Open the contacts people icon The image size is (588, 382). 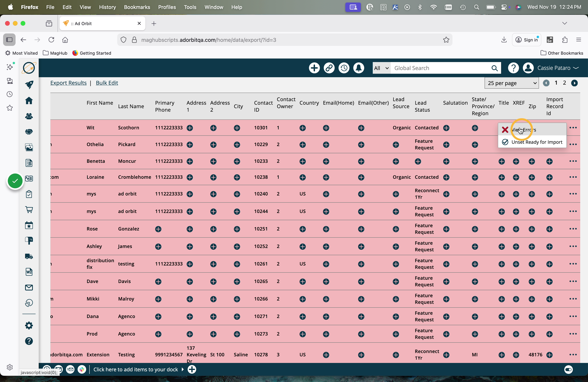coord(29,116)
